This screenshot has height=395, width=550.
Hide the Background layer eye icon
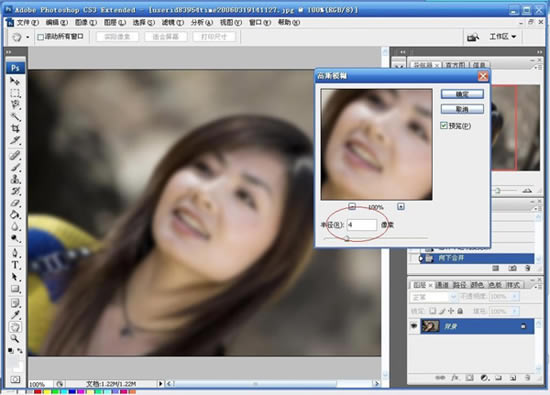pos(414,326)
